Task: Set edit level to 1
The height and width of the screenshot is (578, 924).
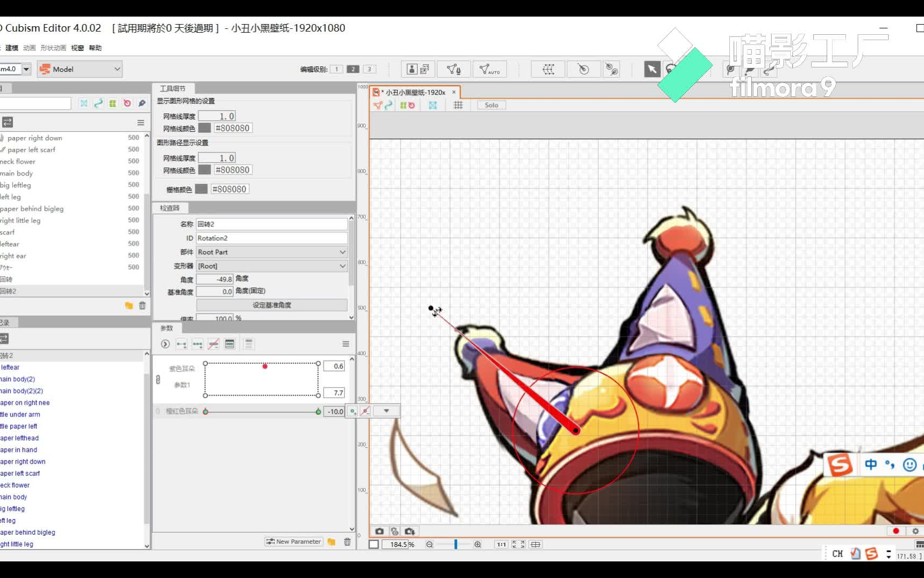Action: pos(336,69)
